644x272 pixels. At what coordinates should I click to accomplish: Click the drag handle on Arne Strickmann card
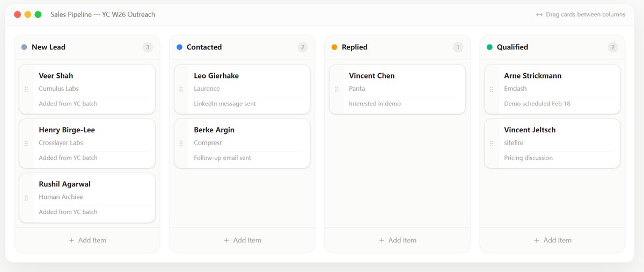point(492,89)
